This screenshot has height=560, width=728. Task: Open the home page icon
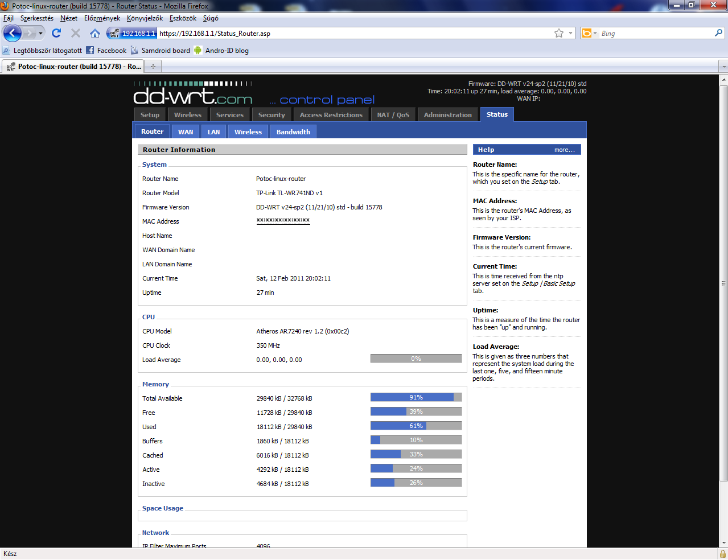[95, 33]
